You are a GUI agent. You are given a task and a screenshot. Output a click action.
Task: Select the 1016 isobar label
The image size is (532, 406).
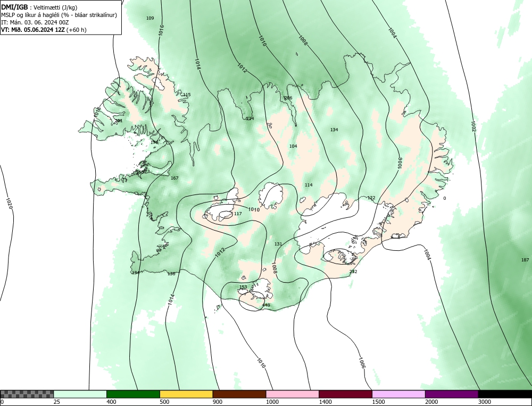pyautogui.click(x=161, y=30)
